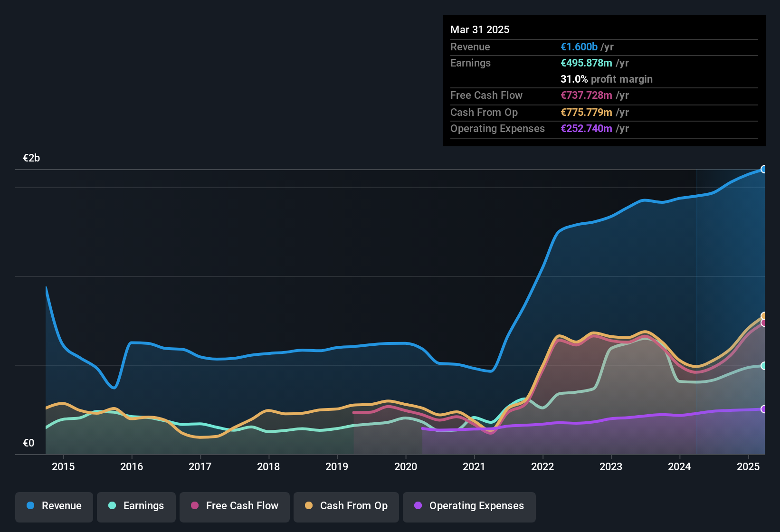This screenshot has width=780, height=532.
Task: Click the 2015 x-axis label
Action: pyautogui.click(x=63, y=466)
